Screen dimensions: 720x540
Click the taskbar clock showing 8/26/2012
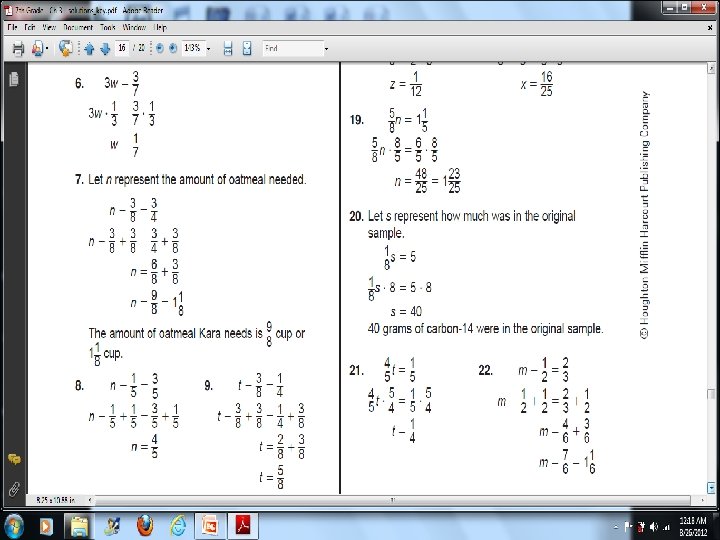coord(693,527)
